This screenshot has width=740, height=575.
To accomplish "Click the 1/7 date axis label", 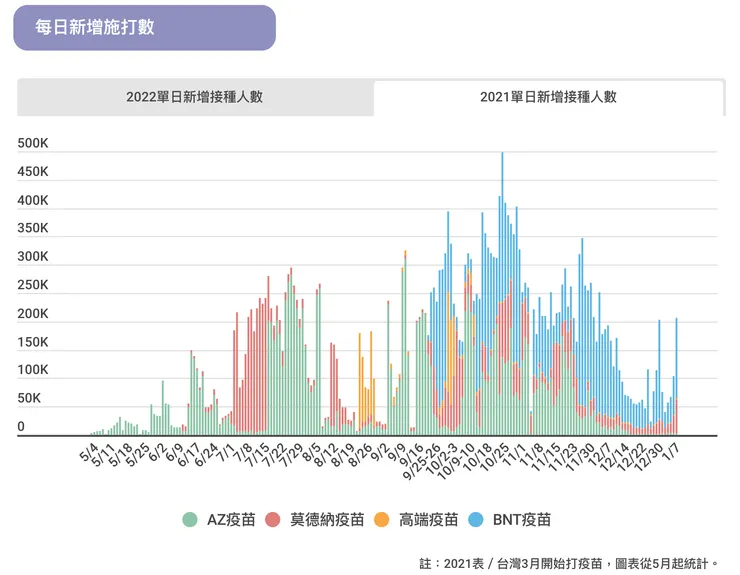I will pos(671,451).
